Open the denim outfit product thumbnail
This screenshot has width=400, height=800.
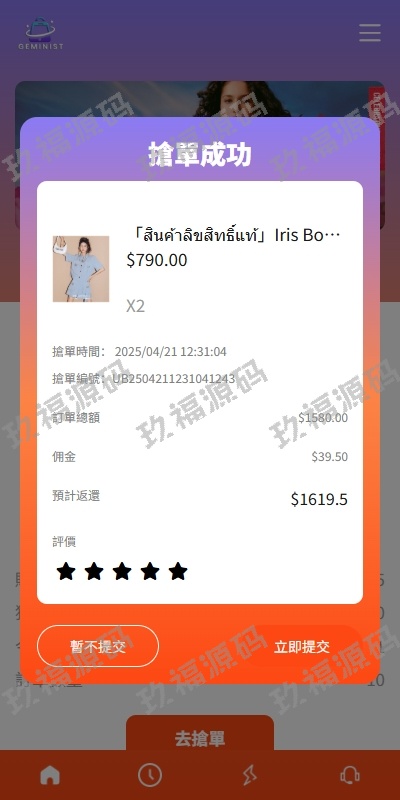coord(81,269)
